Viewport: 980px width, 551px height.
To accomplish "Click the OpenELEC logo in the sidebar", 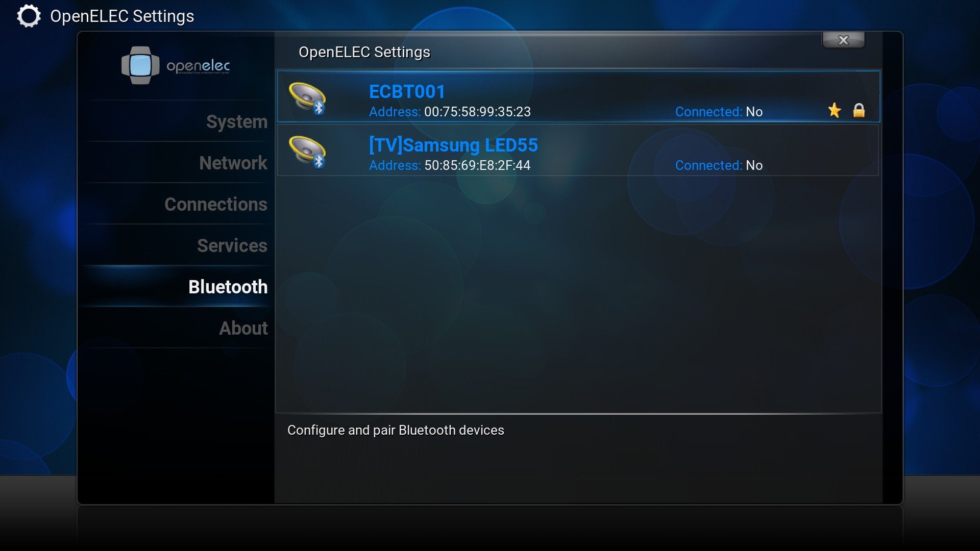I will [176, 65].
